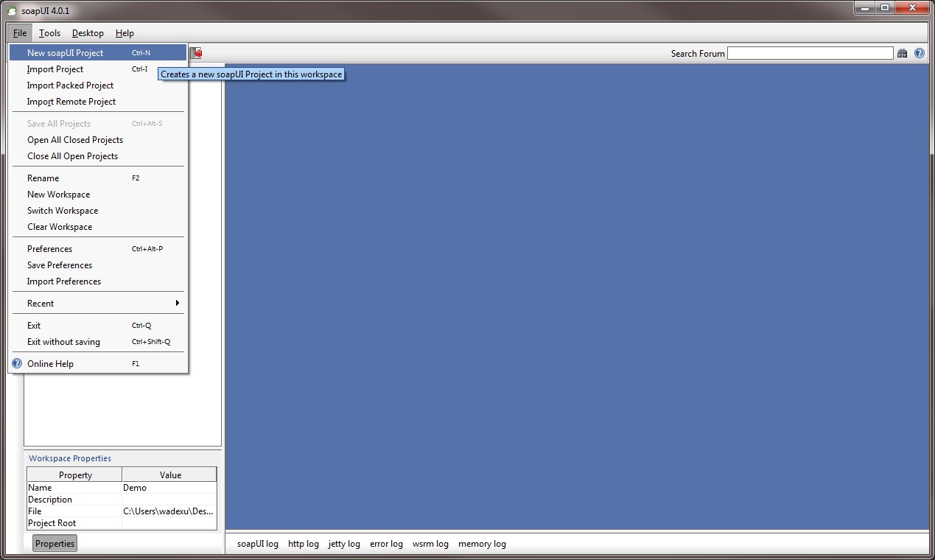The image size is (935, 560).
Task: Select Switch Workspace
Action: pyautogui.click(x=98, y=210)
